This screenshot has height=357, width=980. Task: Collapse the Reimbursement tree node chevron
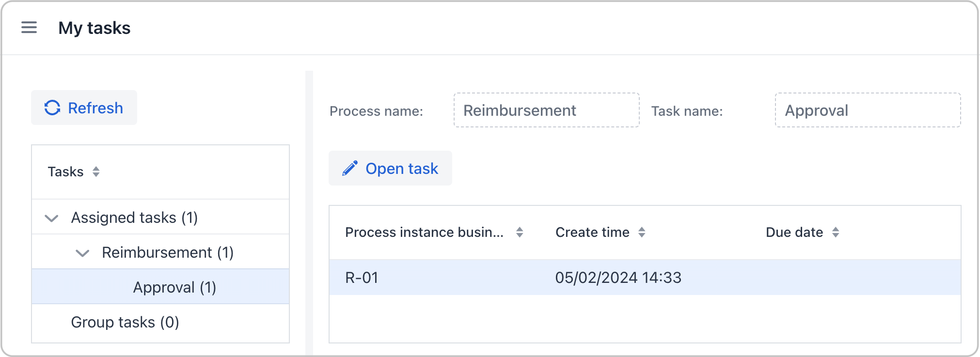point(82,253)
